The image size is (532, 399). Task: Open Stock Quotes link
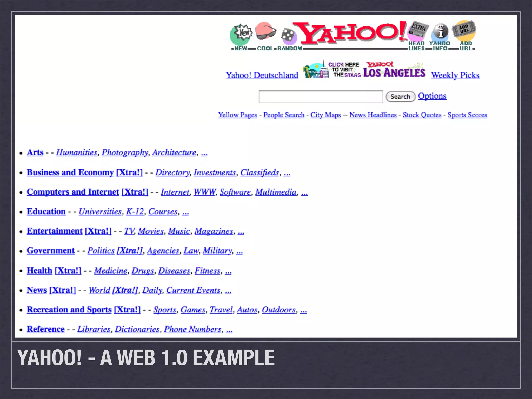coord(422,115)
